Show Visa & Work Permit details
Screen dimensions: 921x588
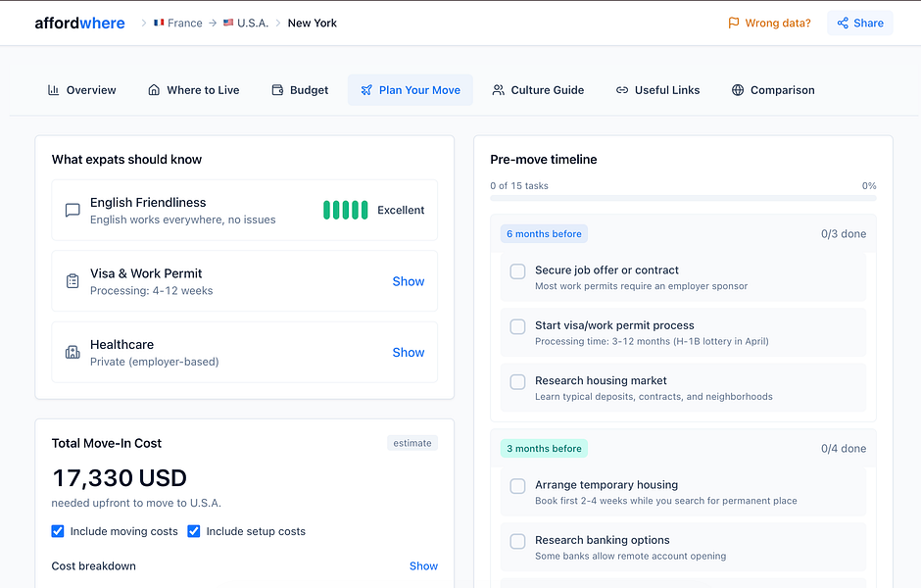coord(409,281)
